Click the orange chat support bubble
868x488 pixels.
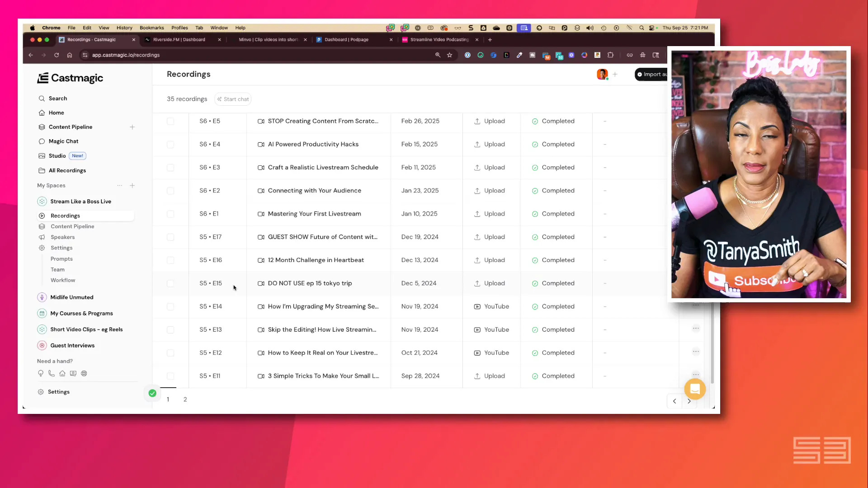pos(695,389)
